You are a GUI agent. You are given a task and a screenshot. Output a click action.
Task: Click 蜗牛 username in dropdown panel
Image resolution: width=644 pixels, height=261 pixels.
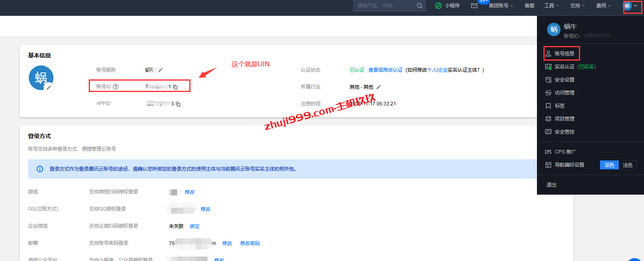coord(570,26)
